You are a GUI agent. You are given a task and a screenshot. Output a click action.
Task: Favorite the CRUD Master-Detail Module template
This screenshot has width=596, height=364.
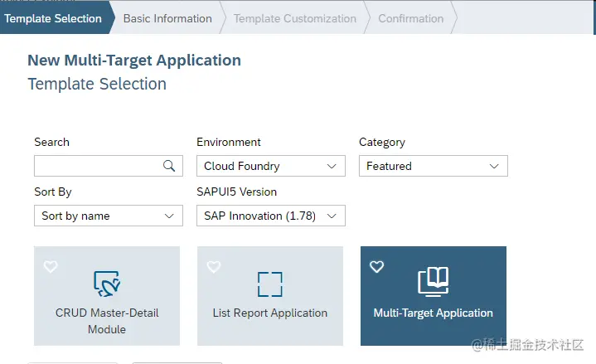pyautogui.click(x=51, y=267)
